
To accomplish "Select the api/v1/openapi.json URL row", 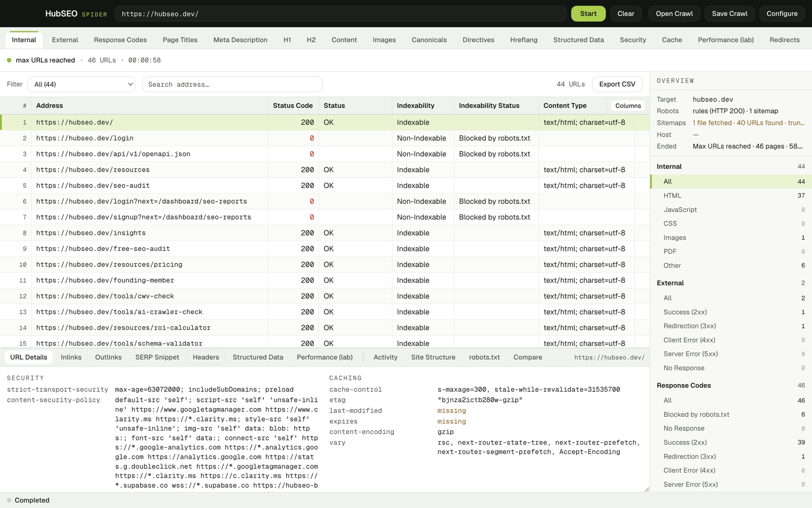I will 325,154.
